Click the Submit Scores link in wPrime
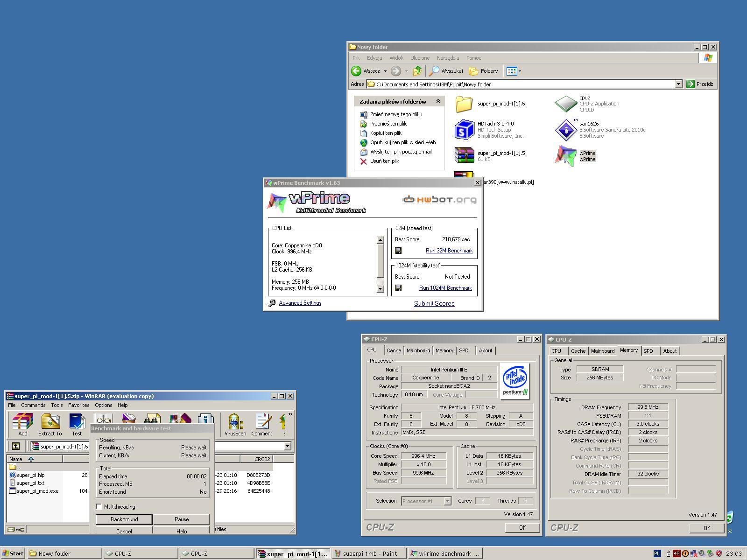The height and width of the screenshot is (560, 747). 434,303
